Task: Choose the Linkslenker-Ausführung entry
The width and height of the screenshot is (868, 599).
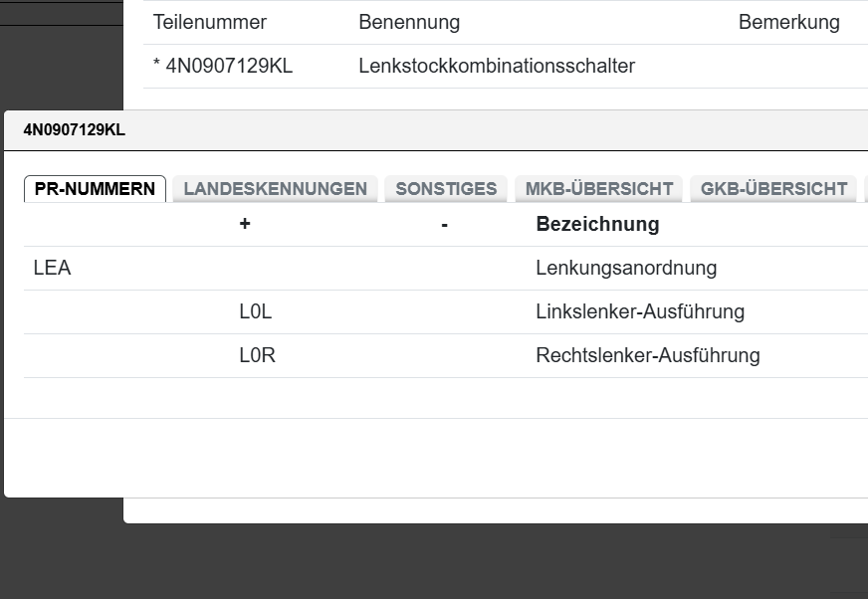Action: pyautogui.click(x=640, y=312)
